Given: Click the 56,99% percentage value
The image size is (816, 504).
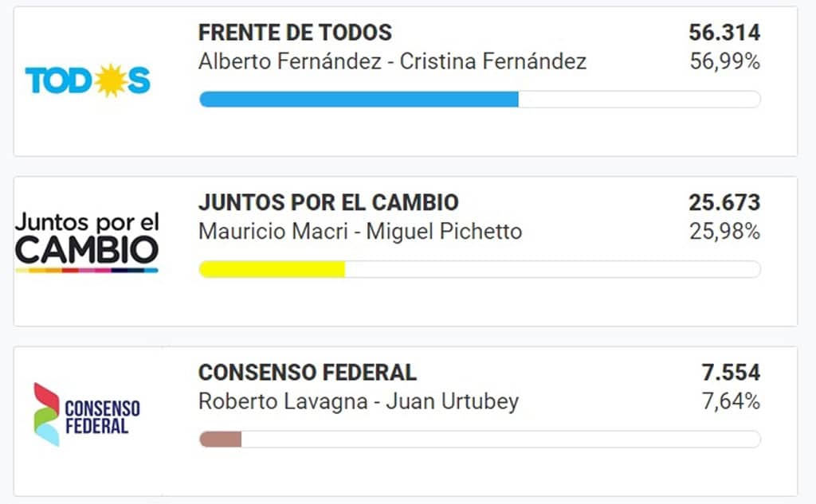Looking at the screenshot, I should (725, 61).
